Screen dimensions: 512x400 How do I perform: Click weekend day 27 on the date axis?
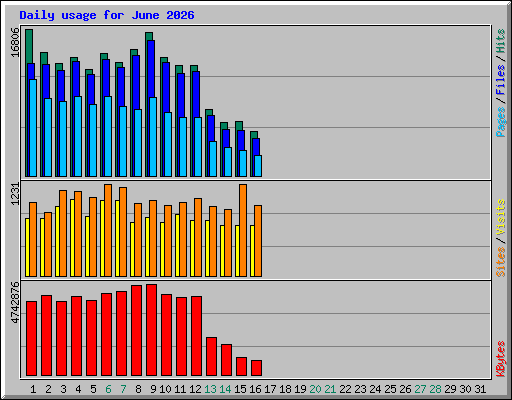tap(420, 389)
